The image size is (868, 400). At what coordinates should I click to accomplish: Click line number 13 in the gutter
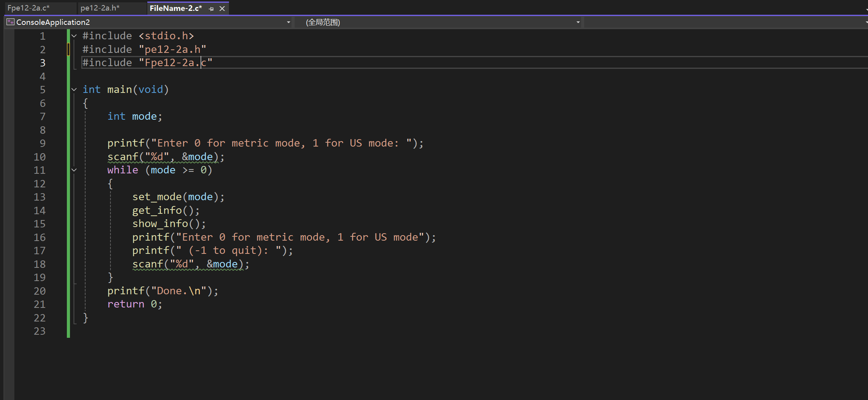[x=40, y=197]
